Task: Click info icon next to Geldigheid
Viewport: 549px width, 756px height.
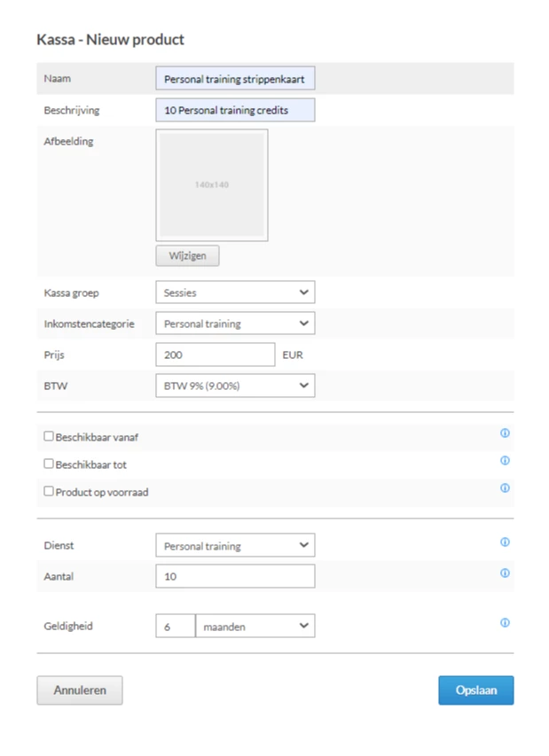Action: coord(505,623)
